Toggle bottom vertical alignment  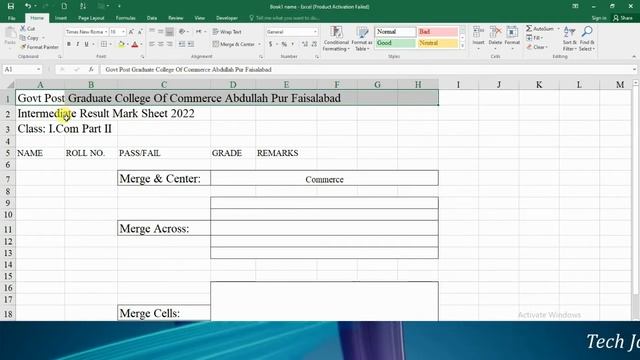point(170,31)
